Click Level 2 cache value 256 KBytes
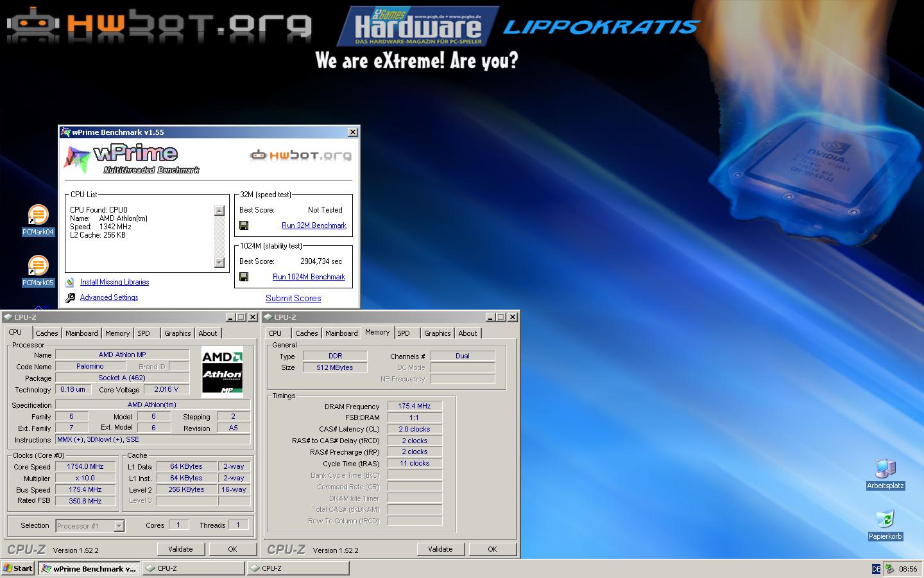Image resolution: width=924 pixels, height=578 pixels. (187, 489)
